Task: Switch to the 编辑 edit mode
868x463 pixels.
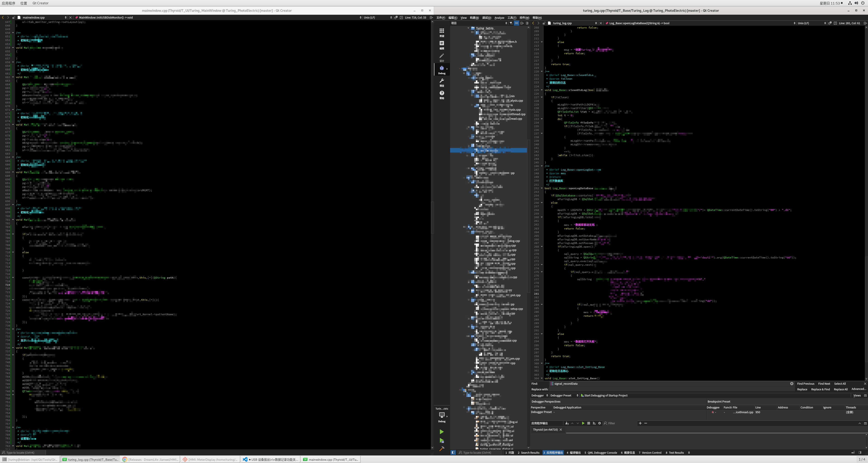Action: click(441, 45)
